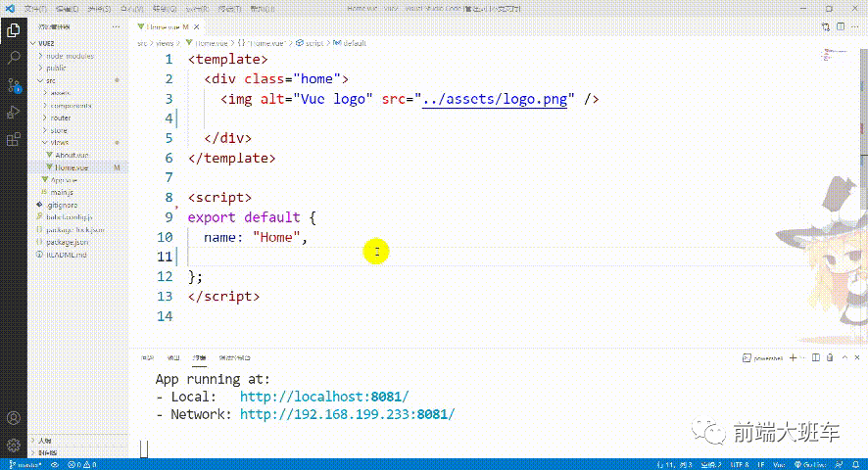868x470 pixels.
Task: Open the notifications bell icon
Action: 856,464
